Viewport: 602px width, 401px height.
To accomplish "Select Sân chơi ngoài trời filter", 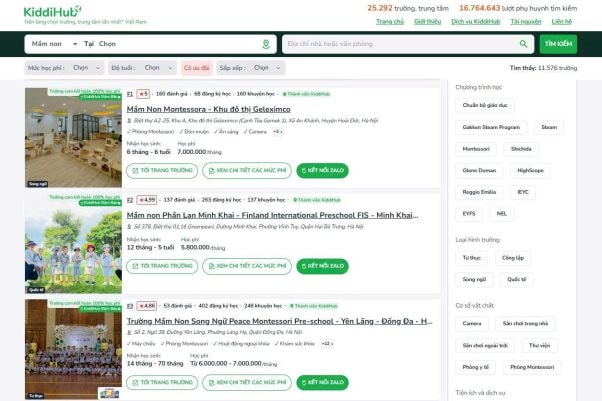I will point(485,345).
